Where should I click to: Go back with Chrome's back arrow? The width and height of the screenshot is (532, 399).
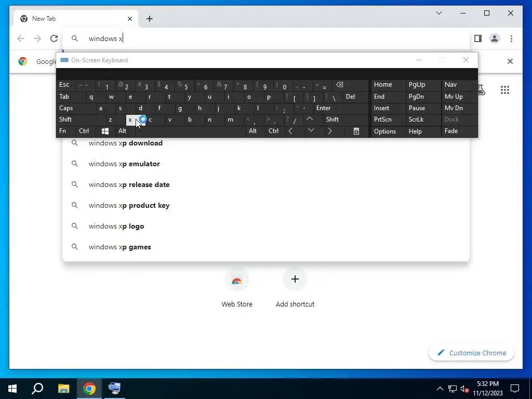click(21, 38)
